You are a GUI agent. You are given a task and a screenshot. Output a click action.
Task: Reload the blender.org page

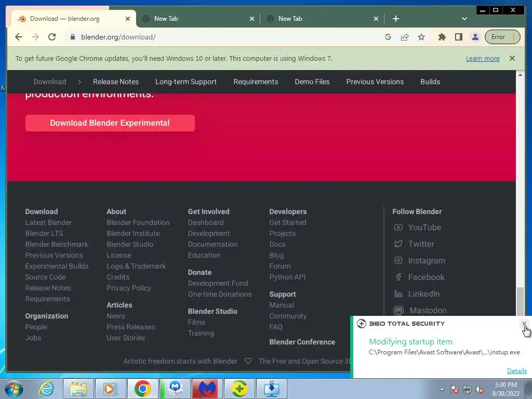(x=52, y=37)
